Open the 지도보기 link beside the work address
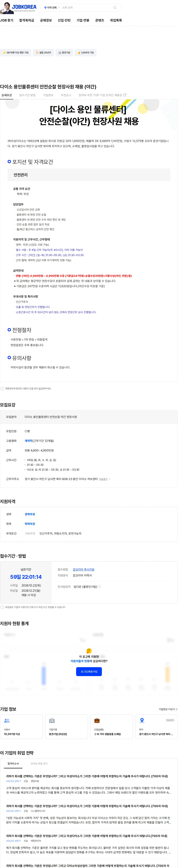 pyautogui.click(x=103, y=479)
